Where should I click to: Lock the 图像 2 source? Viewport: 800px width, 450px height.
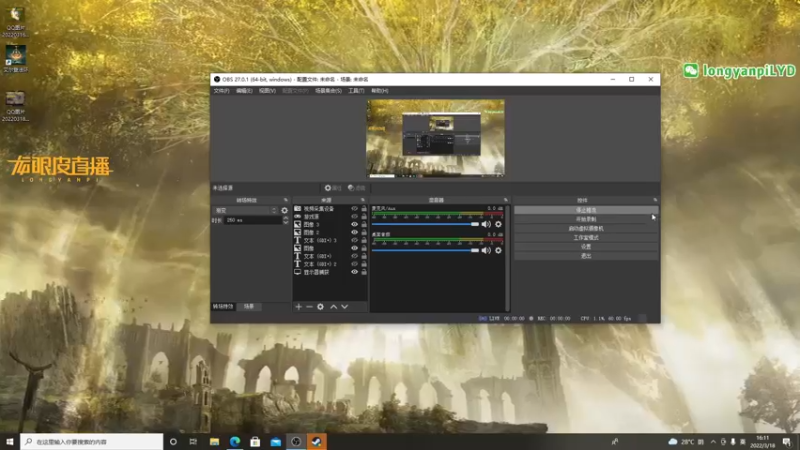click(364, 232)
